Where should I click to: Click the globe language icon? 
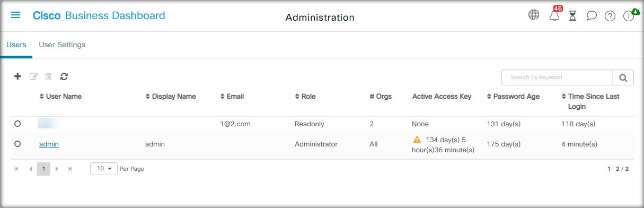(534, 15)
